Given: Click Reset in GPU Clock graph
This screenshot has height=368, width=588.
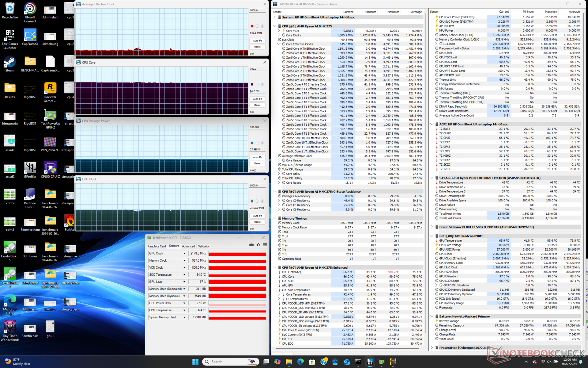Looking at the screenshot, I should pyautogui.click(x=257, y=222).
